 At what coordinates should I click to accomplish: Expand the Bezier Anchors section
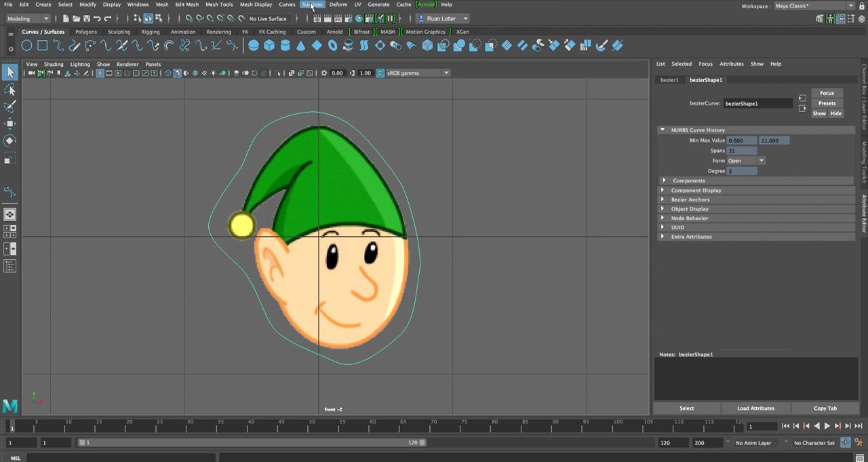coord(690,199)
